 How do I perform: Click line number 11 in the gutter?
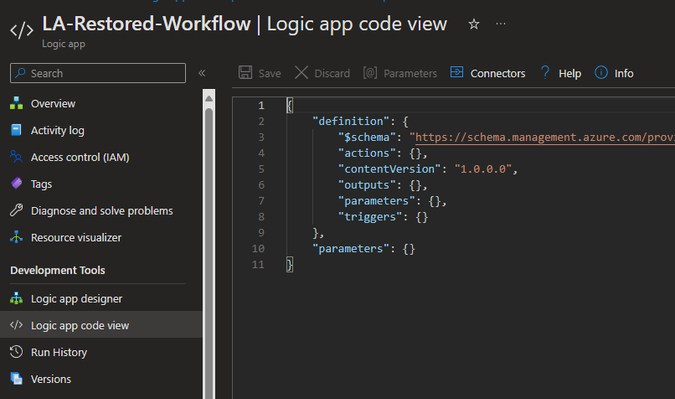[258, 264]
